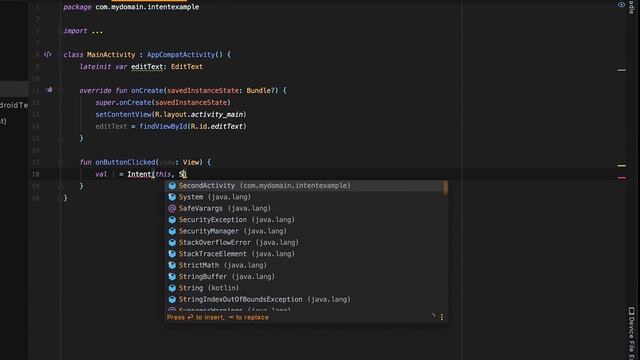Click the EditText type name

pos(187,67)
